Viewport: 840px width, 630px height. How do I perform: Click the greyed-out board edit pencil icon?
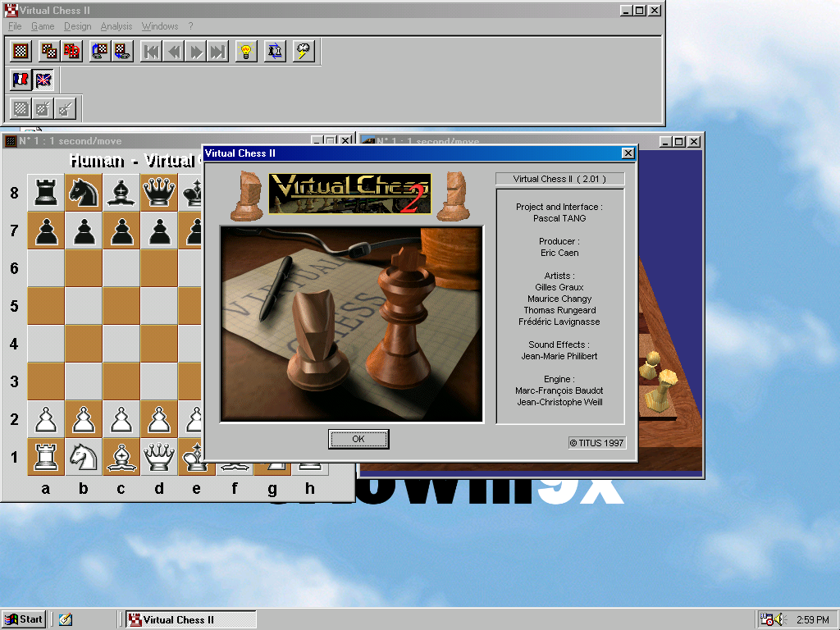coord(43,109)
